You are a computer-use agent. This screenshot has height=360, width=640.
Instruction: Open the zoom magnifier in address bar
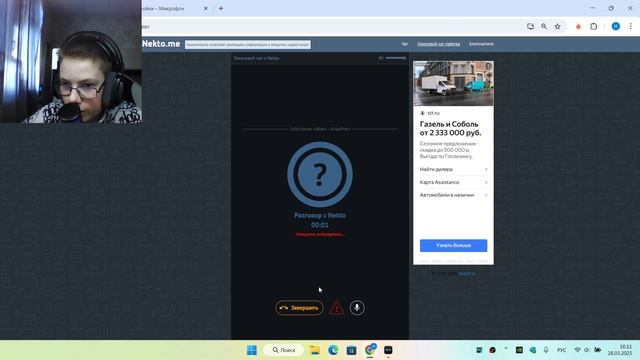[x=544, y=27]
